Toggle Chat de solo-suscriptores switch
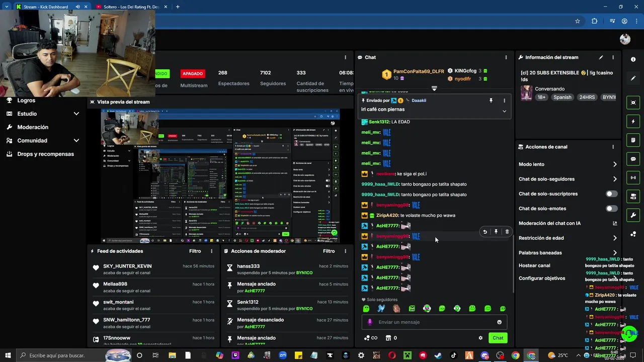The height and width of the screenshot is (362, 644). click(x=611, y=194)
